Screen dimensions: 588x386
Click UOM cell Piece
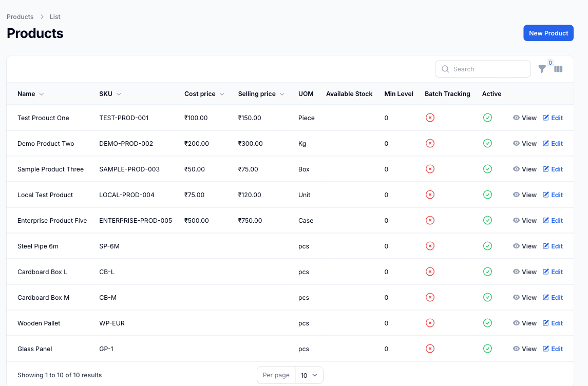coord(307,118)
